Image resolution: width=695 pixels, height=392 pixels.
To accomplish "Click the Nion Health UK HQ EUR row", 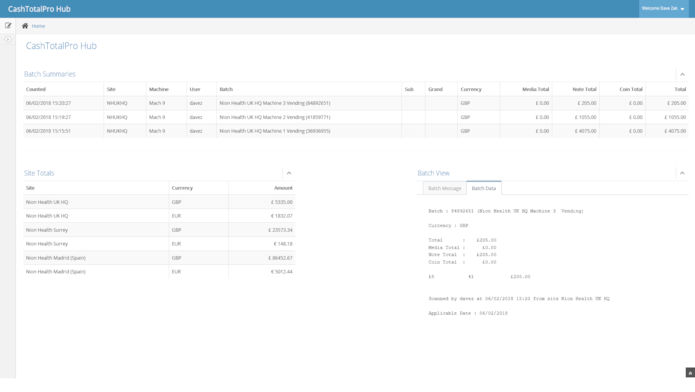I will 160,216.
